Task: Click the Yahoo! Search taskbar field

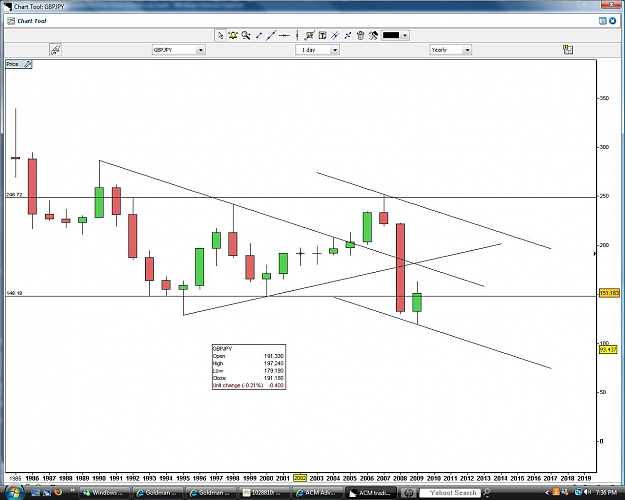Action: coord(449,493)
